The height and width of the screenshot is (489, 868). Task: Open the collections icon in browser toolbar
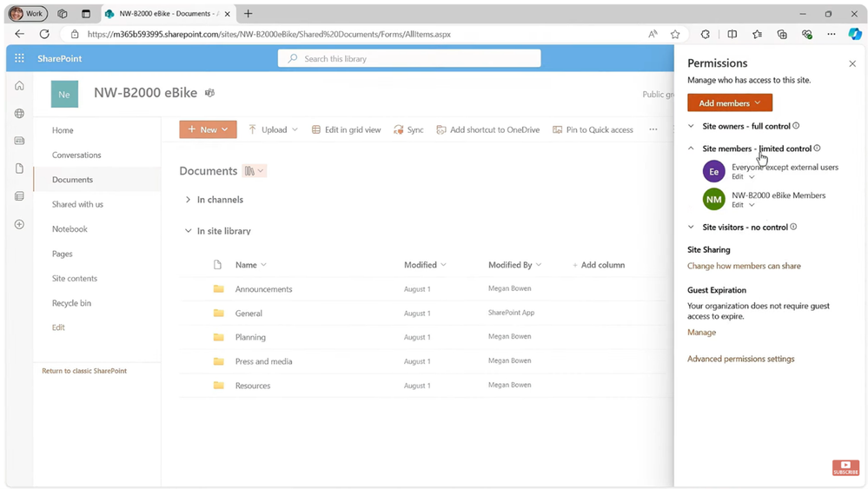782,34
